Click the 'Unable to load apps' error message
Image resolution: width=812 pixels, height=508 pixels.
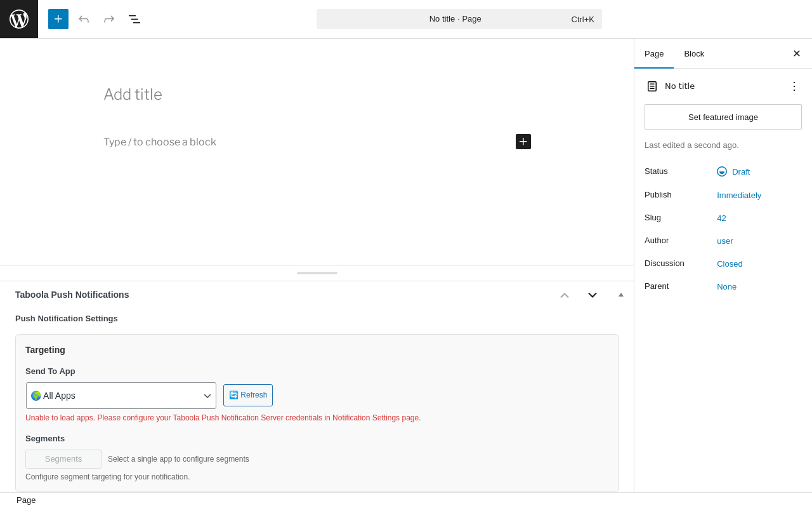pos(223,418)
